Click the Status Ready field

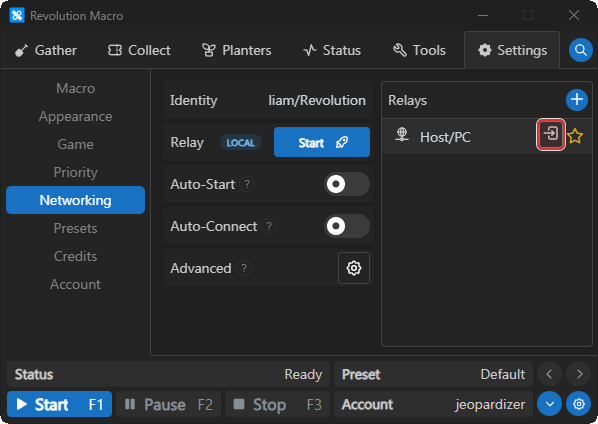(x=168, y=374)
